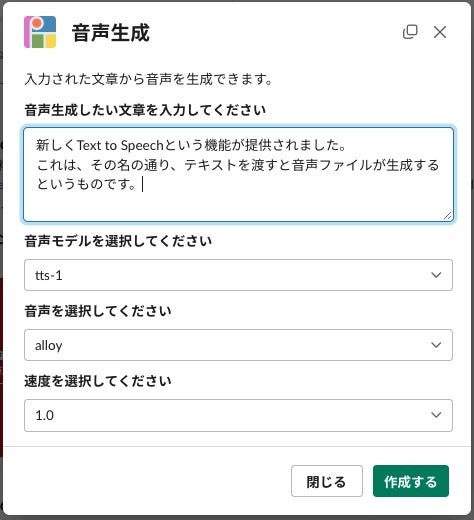Open the alloy voice selection dropdown
The height and width of the screenshot is (520, 474).
pyautogui.click(x=238, y=345)
